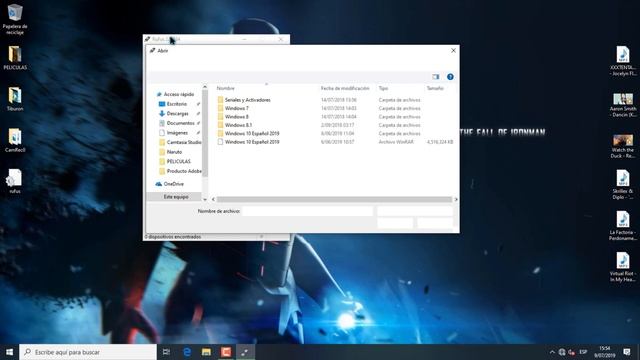Switch to the Rufus taskbar icon
This screenshot has height=360, width=640.
246,352
